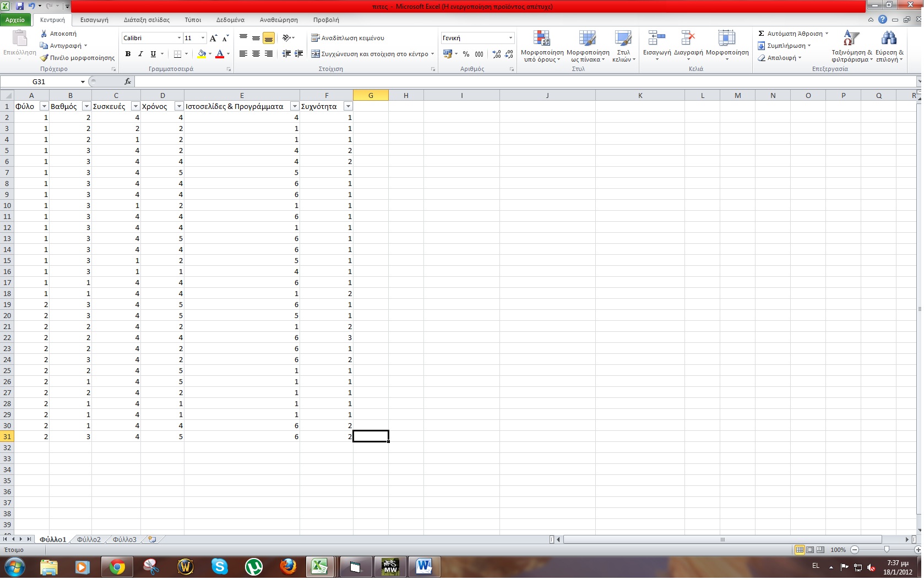Adjust the zoom slider handle
The image size is (924, 580).
887,550
